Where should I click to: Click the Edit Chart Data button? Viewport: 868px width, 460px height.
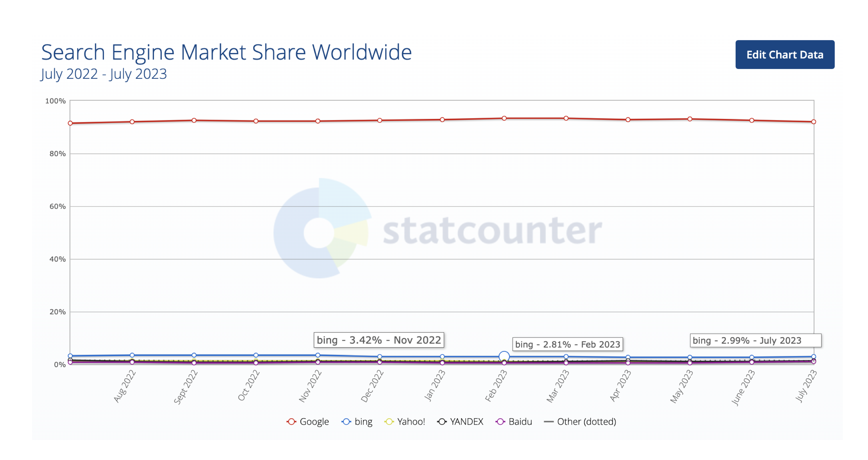(x=784, y=55)
